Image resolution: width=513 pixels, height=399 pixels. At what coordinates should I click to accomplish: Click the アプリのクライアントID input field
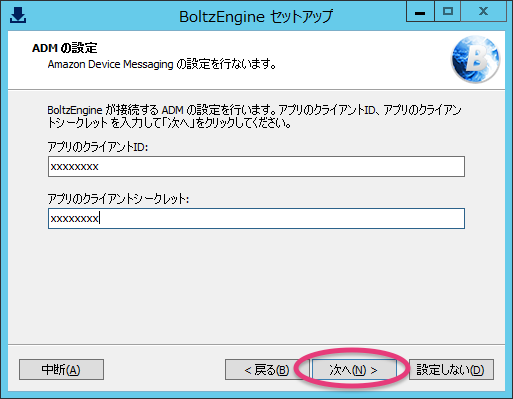click(x=256, y=166)
